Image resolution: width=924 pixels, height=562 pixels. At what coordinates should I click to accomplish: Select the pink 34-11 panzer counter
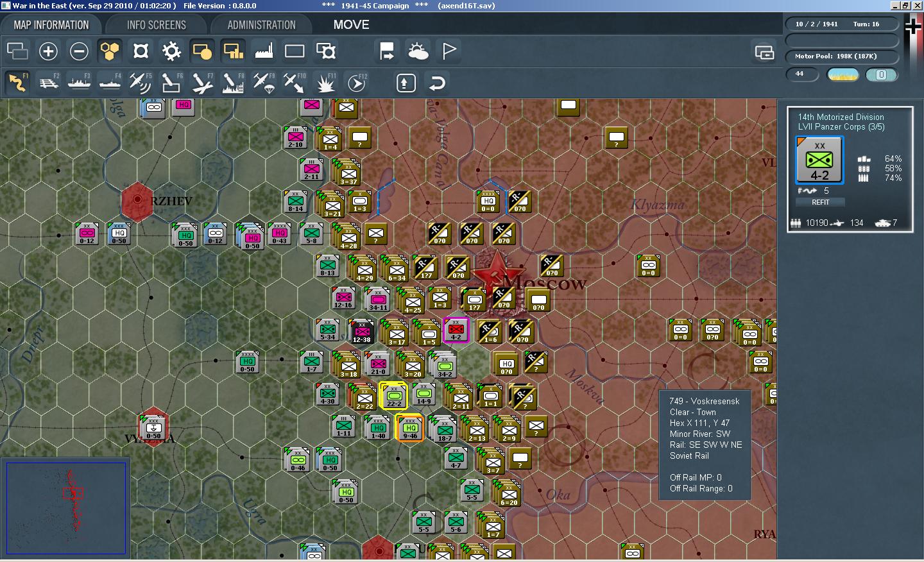[378, 300]
